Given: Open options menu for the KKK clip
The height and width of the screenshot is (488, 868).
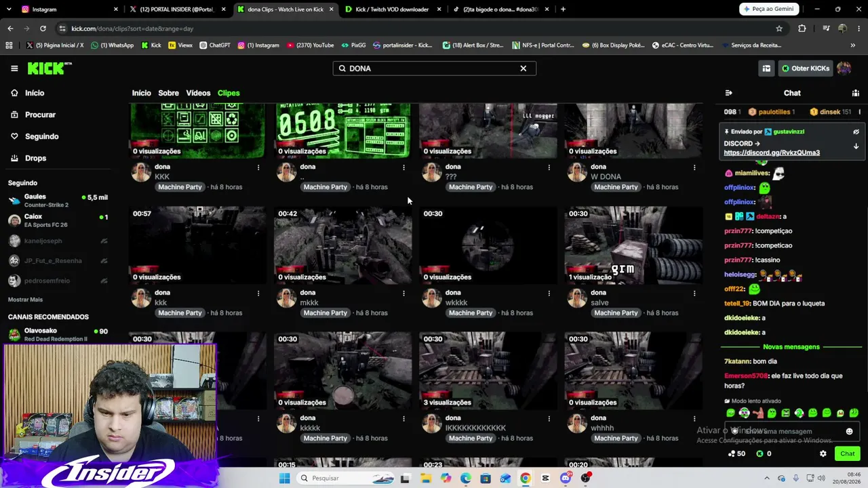Looking at the screenshot, I should point(258,167).
